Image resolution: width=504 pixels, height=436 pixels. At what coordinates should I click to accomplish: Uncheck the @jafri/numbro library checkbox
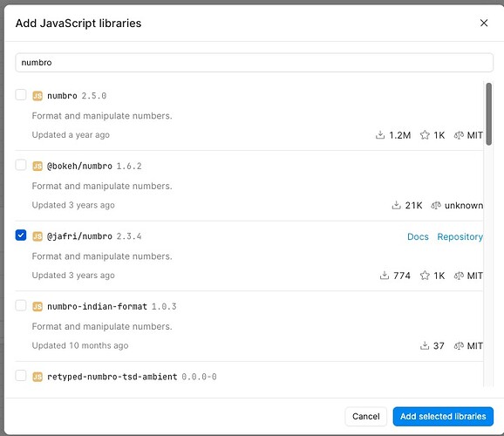21,235
